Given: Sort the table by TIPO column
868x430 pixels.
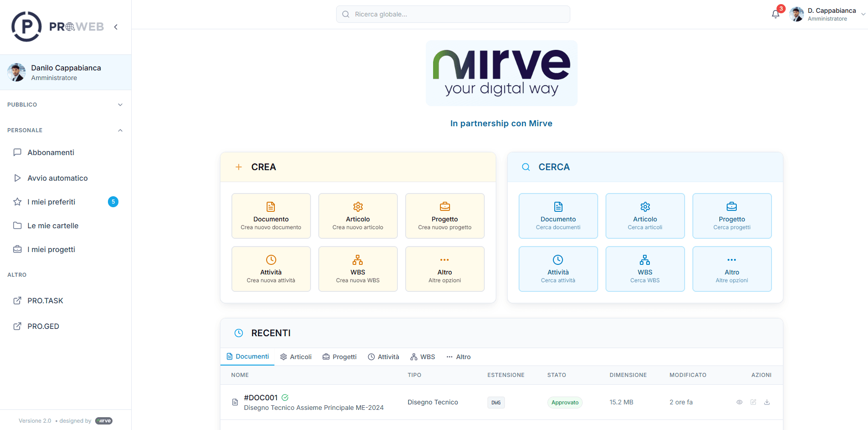Looking at the screenshot, I should point(414,375).
